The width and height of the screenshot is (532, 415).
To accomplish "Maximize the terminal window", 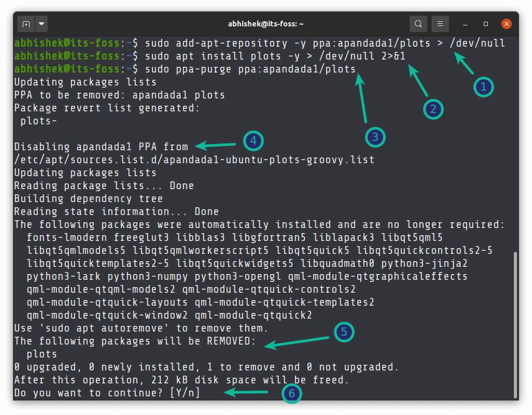I will [486, 24].
